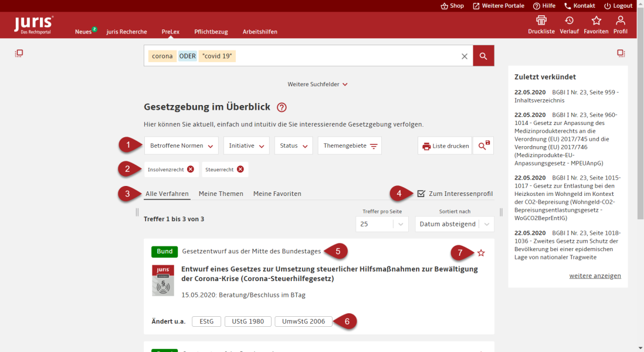Click the weitere anzeigen link
Viewport: 644px width, 352px height.
pyautogui.click(x=595, y=276)
